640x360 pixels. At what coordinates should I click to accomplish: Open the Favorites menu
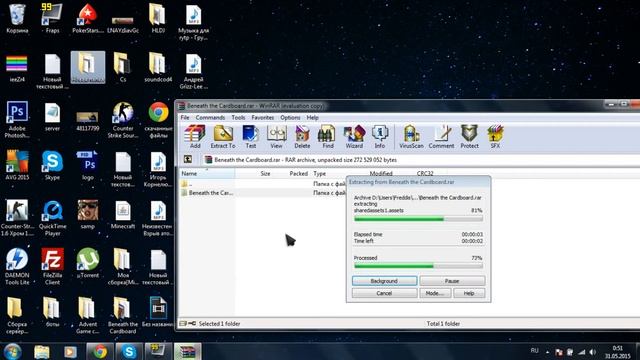click(262, 118)
